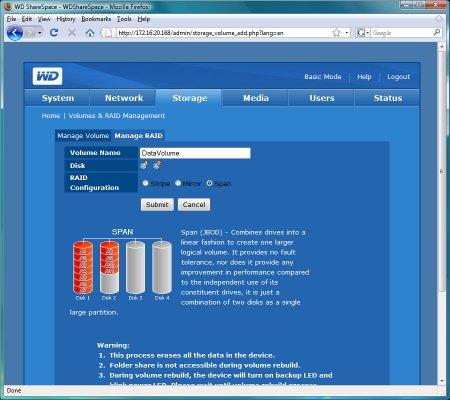Viewport: 450px width, 400px height.
Task: Click into the Volume Name field
Action: pos(195,153)
